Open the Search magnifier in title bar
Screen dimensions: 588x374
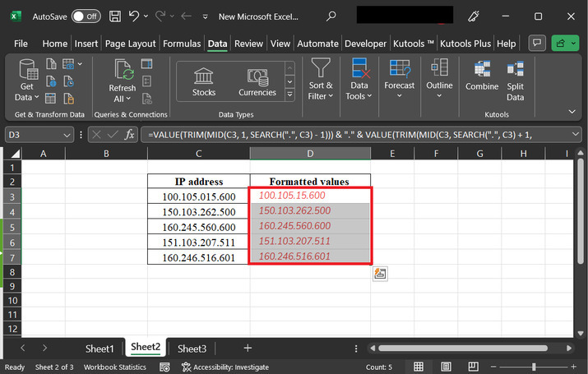coord(331,16)
